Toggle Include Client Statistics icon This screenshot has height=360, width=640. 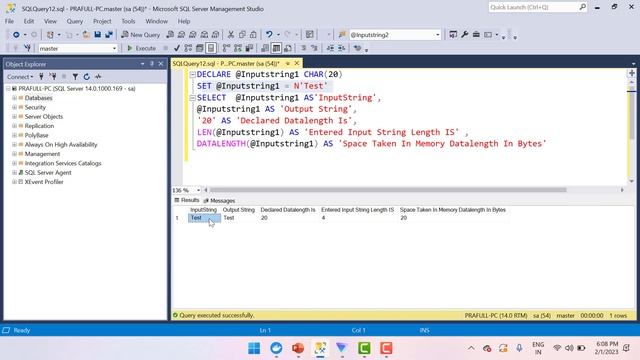[x=249, y=48]
